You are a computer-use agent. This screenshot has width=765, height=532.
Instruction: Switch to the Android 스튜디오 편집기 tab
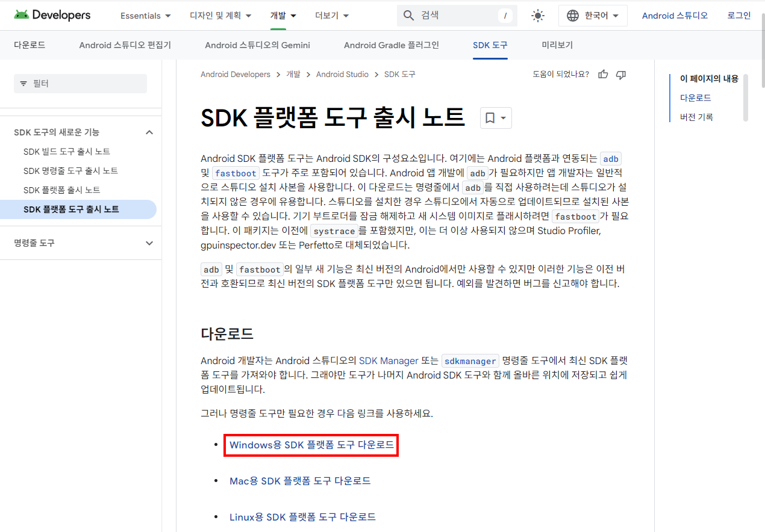(x=125, y=45)
